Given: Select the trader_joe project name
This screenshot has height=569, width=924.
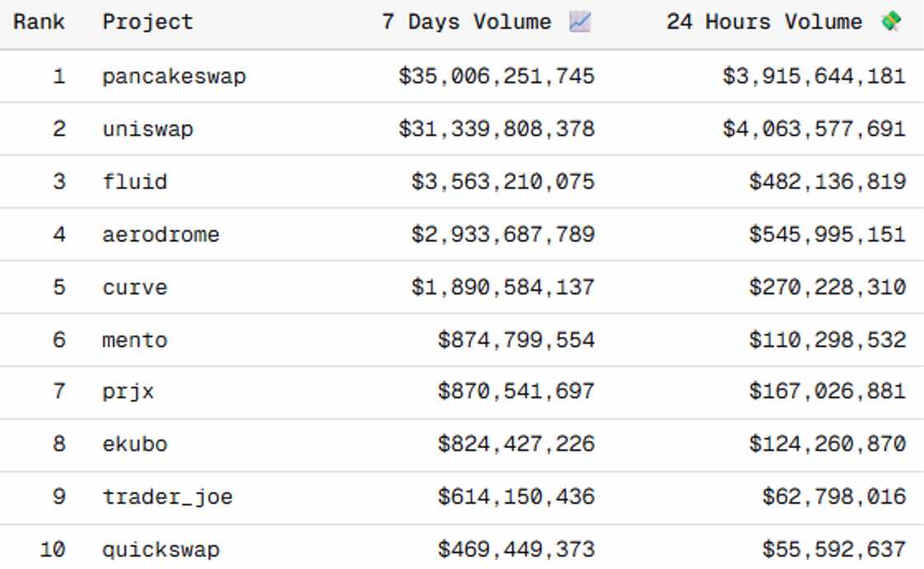Looking at the screenshot, I should tap(167, 497).
